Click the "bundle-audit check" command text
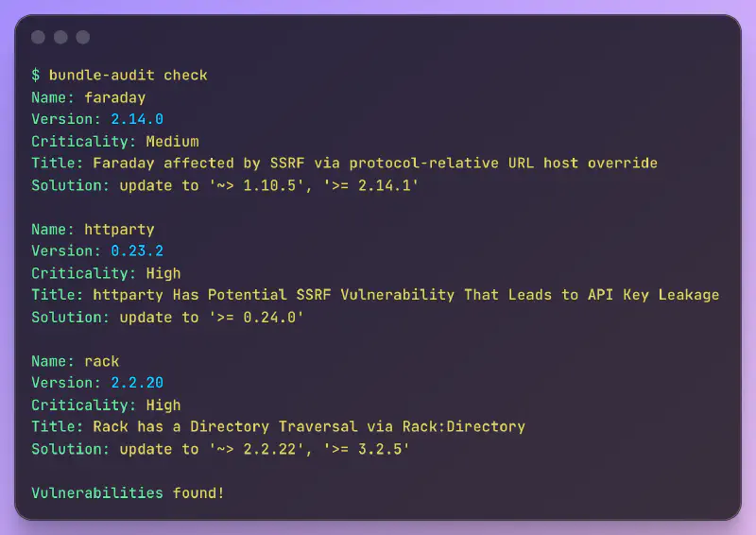756x535 pixels. pos(128,75)
